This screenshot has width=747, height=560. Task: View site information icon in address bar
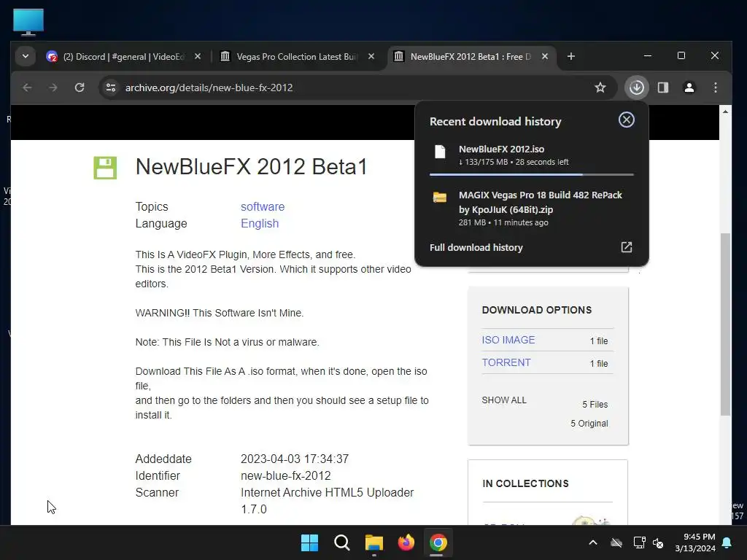[111, 87]
